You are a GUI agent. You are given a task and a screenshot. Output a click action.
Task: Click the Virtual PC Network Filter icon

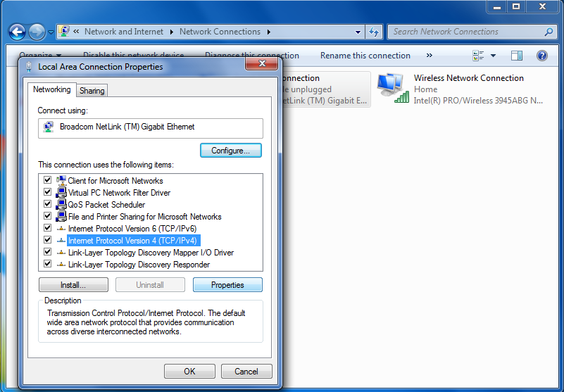click(x=61, y=192)
